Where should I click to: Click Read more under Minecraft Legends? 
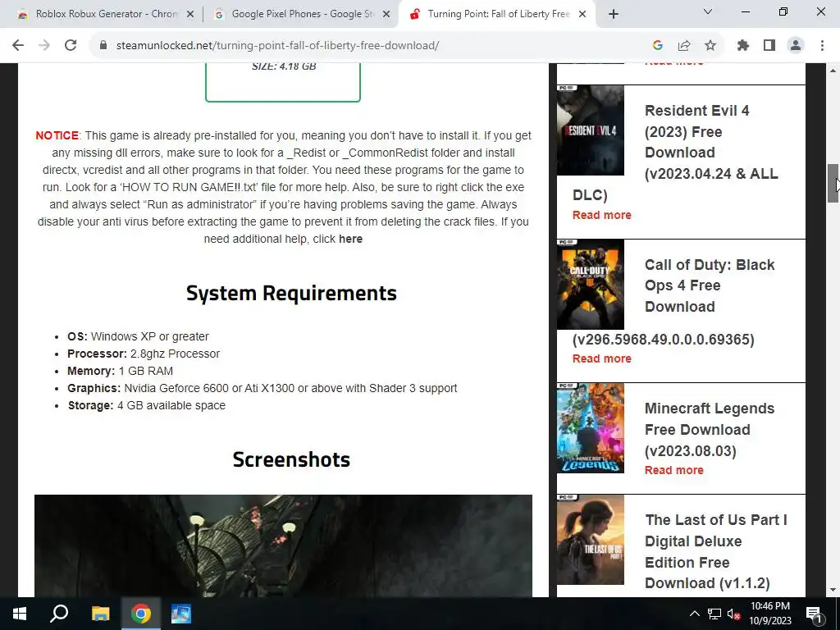(674, 470)
